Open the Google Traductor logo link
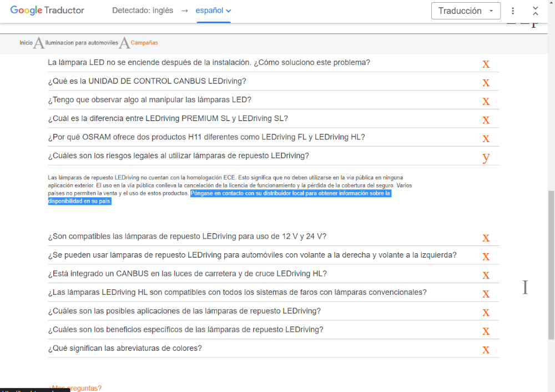Image resolution: width=555 pixels, height=392 pixels. coord(47,10)
